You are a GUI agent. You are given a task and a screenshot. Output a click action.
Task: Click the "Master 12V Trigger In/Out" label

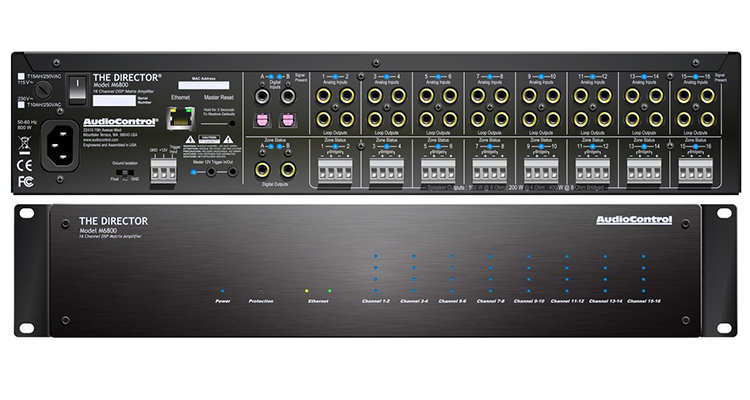click(x=213, y=162)
